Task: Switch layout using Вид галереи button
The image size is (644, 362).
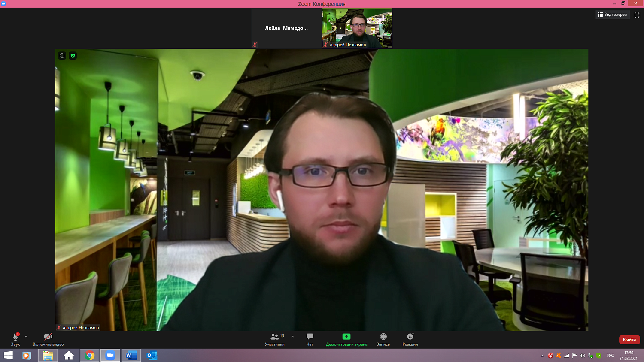Action: click(612, 15)
